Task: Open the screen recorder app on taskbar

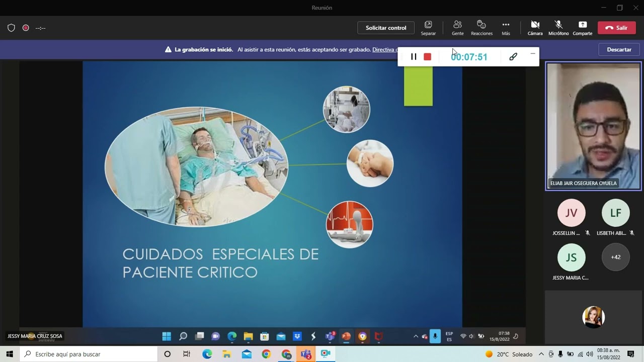Action: [326, 354]
